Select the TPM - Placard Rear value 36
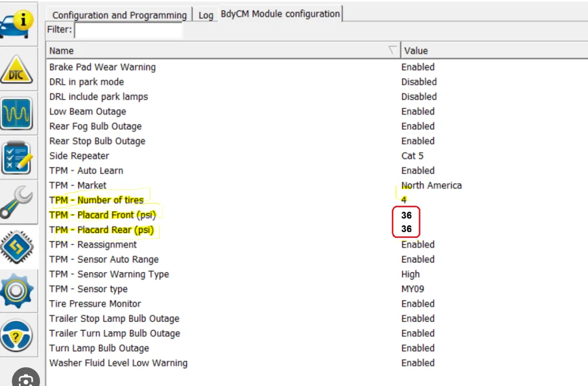Image resolution: width=588 pixels, height=386 pixels. click(x=406, y=229)
